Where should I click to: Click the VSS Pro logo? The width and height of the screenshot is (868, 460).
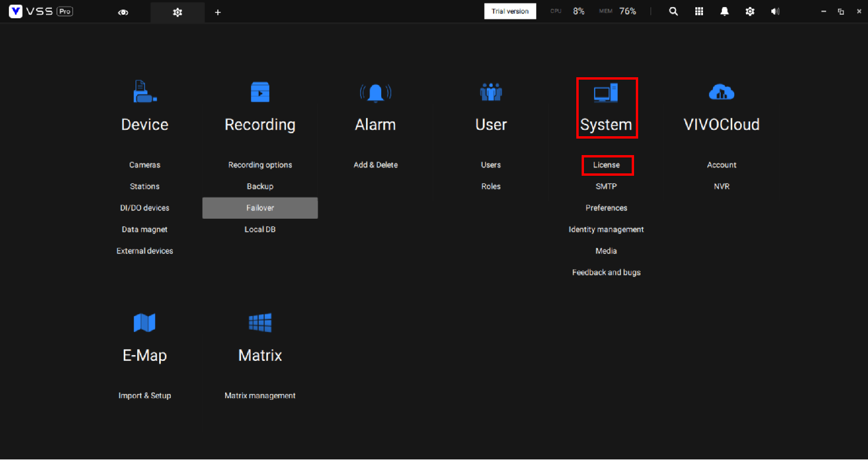(x=41, y=11)
